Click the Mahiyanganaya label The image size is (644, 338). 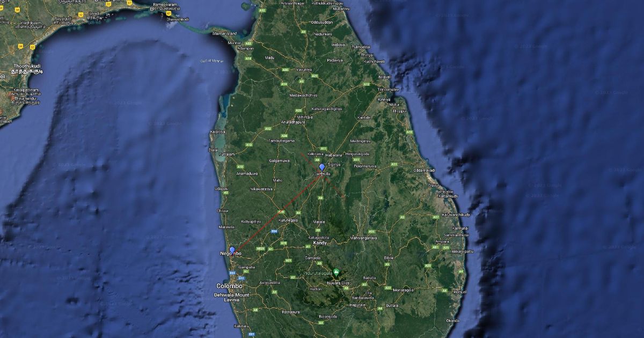coord(364,237)
